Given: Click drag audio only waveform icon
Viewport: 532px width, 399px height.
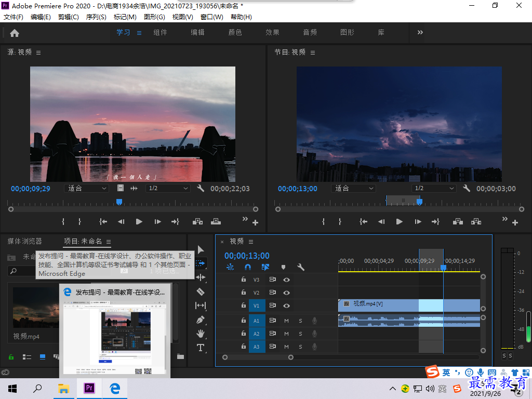Looking at the screenshot, I should 134,188.
